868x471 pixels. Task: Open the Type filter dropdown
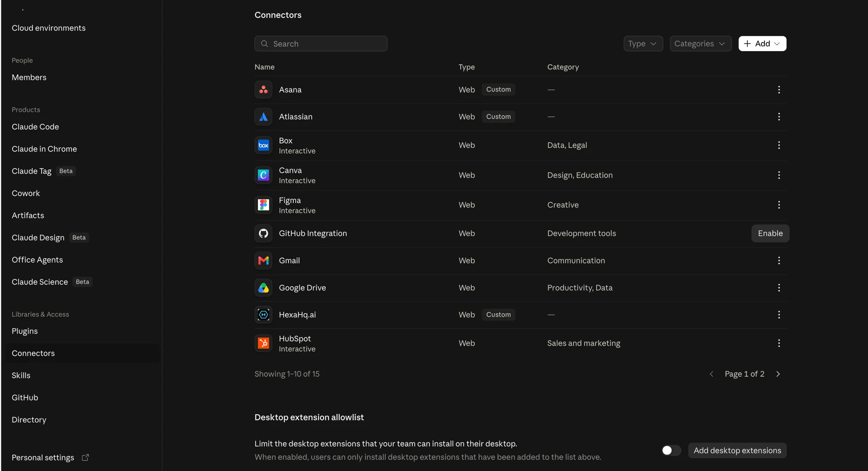pos(643,44)
